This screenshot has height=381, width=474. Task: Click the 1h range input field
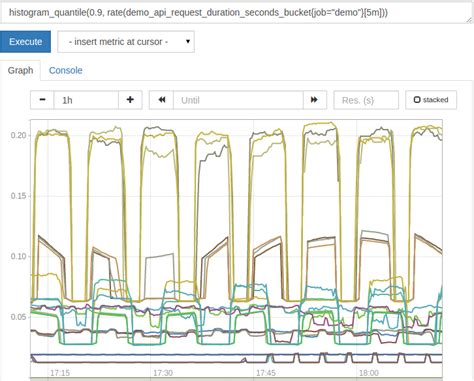[86, 100]
